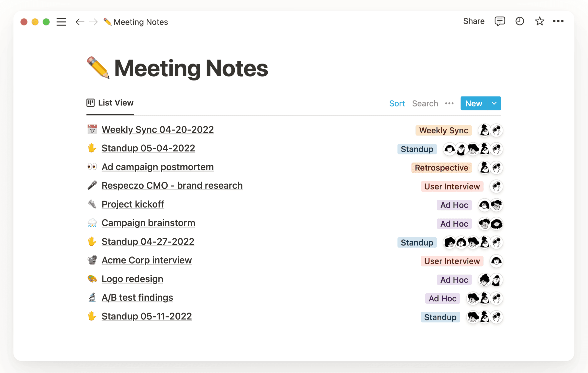
Task: Expand the New button dropdown arrow
Action: [494, 103]
